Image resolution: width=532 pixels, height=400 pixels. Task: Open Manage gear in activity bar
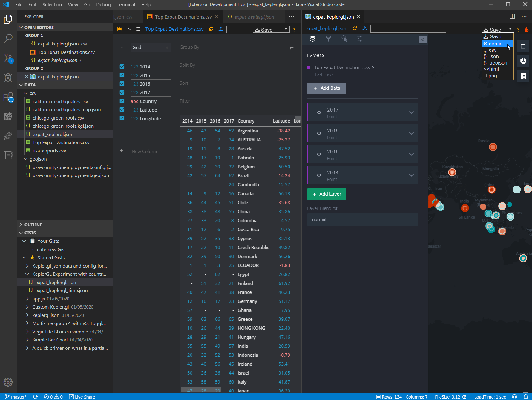coord(8,382)
